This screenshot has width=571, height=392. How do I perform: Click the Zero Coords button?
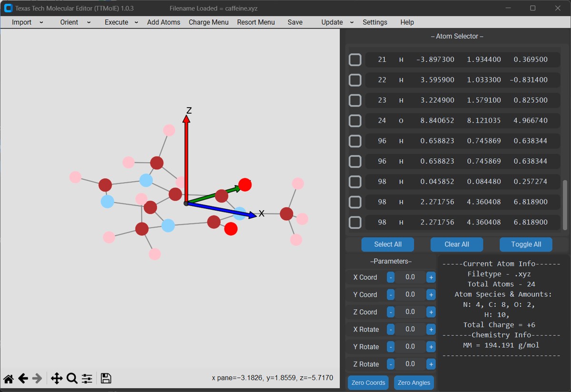click(368, 383)
